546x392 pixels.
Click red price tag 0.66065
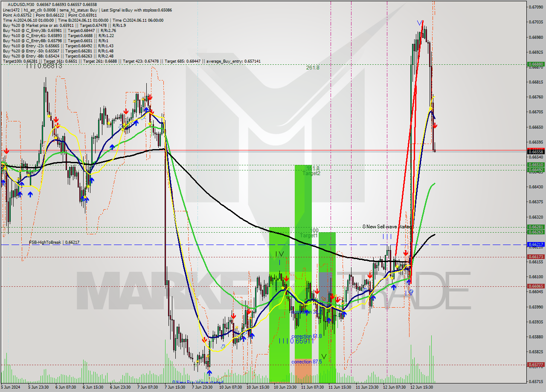point(535,286)
